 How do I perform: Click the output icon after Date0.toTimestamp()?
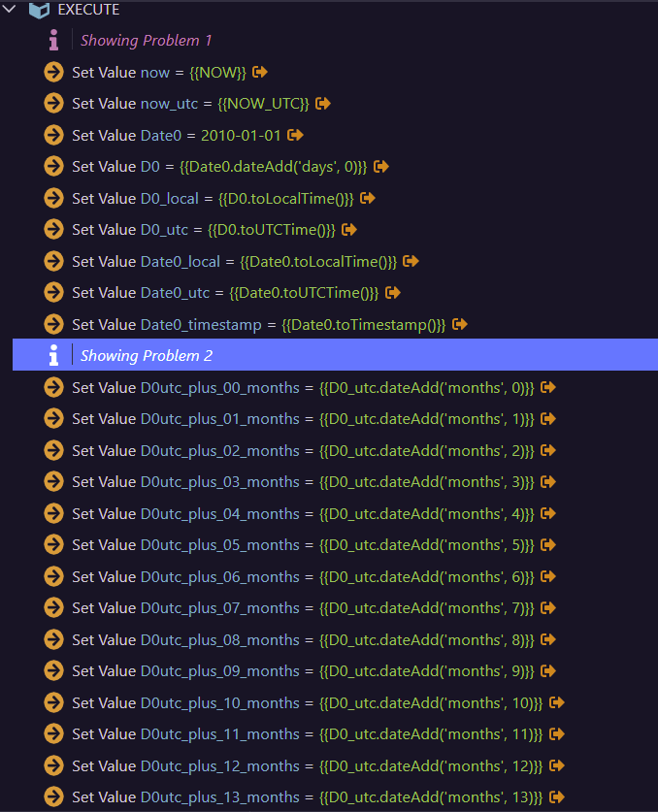(x=460, y=324)
